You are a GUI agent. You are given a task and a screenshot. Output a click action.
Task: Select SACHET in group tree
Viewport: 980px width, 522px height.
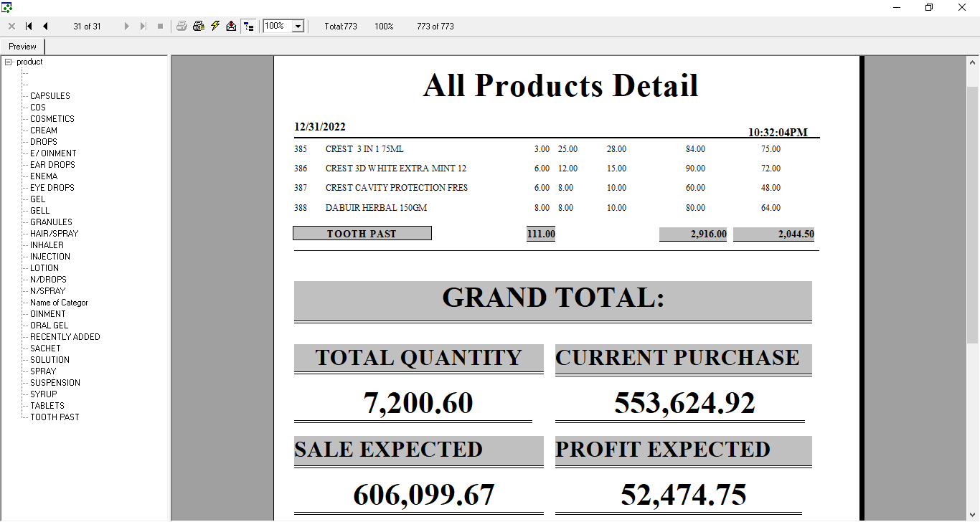[x=46, y=348]
